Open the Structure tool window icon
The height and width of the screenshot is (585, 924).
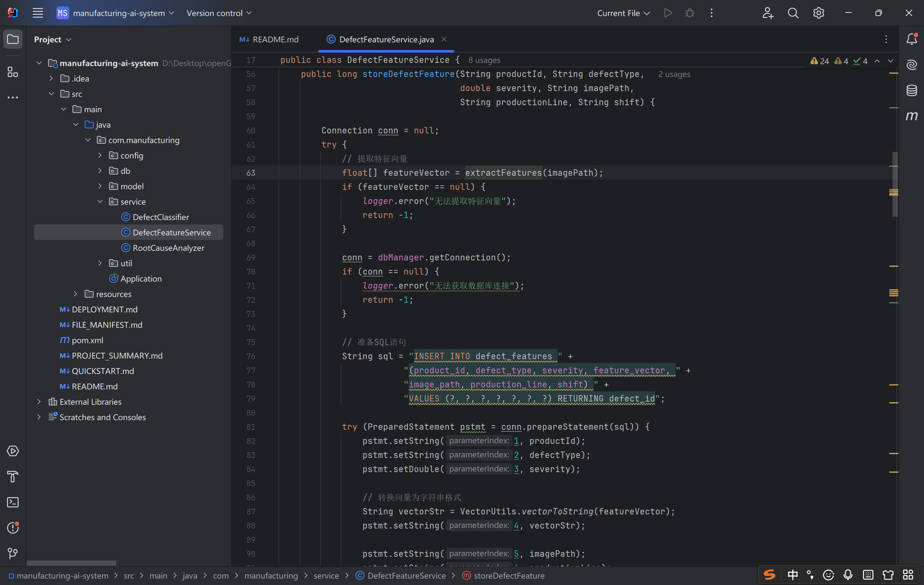pyautogui.click(x=13, y=72)
